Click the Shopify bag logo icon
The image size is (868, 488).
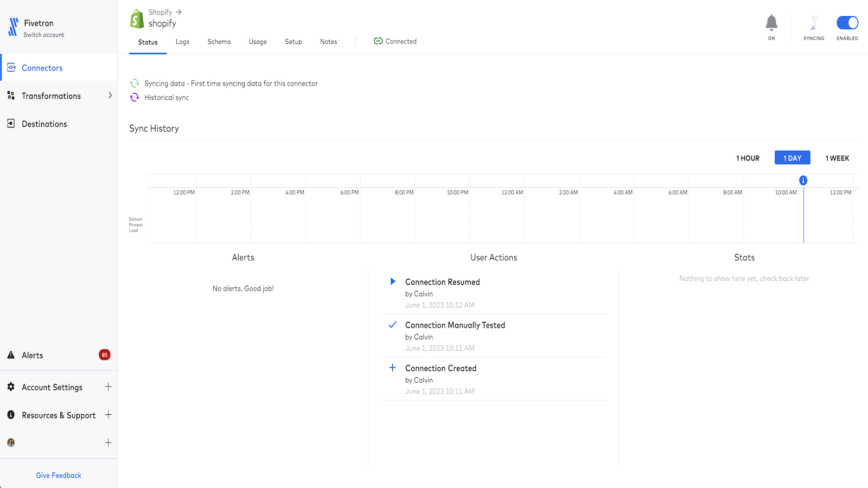[x=137, y=19]
